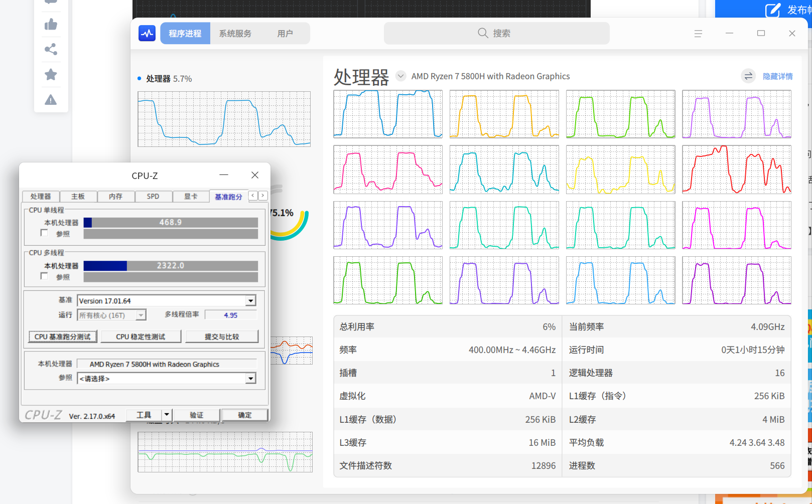Screen dimensions: 812x504
Task: Open the 基准 Version 17.01.64 dropdown
Action: [x=251, y=301]
